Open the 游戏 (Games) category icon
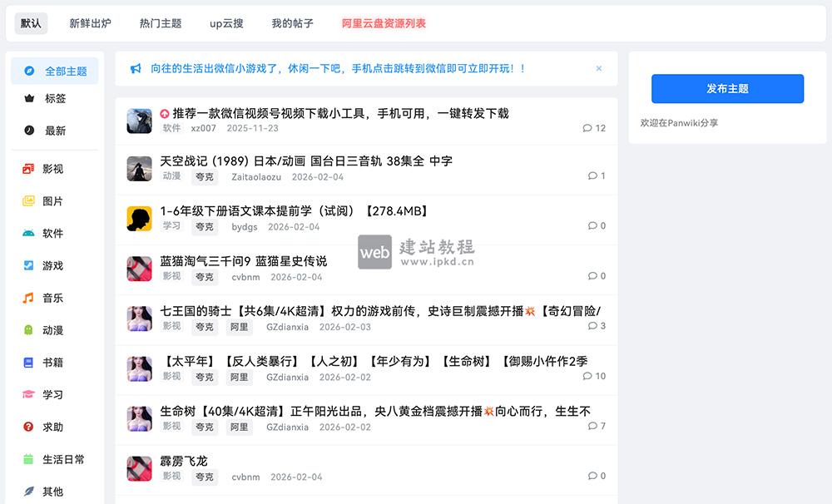The width and height of the screenshot is (832, 504). pyautogui.click(x=28, y=265)
